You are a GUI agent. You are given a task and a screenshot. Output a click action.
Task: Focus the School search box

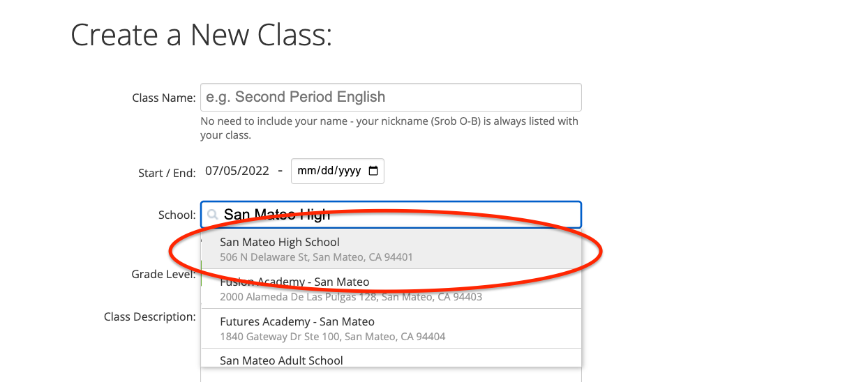coord(398,215)
